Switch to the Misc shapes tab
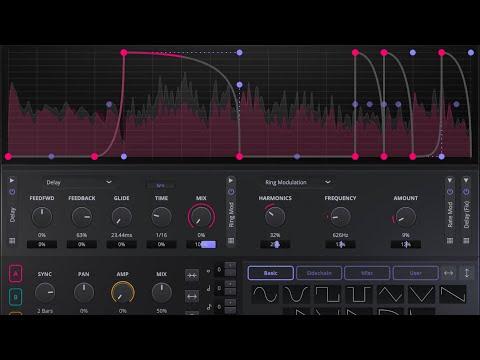The width and height of the screenshot is (480, 360). (367, 273)
